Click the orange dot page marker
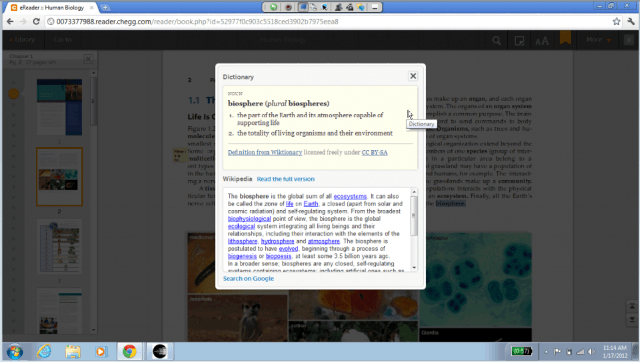 coord(13,94)
